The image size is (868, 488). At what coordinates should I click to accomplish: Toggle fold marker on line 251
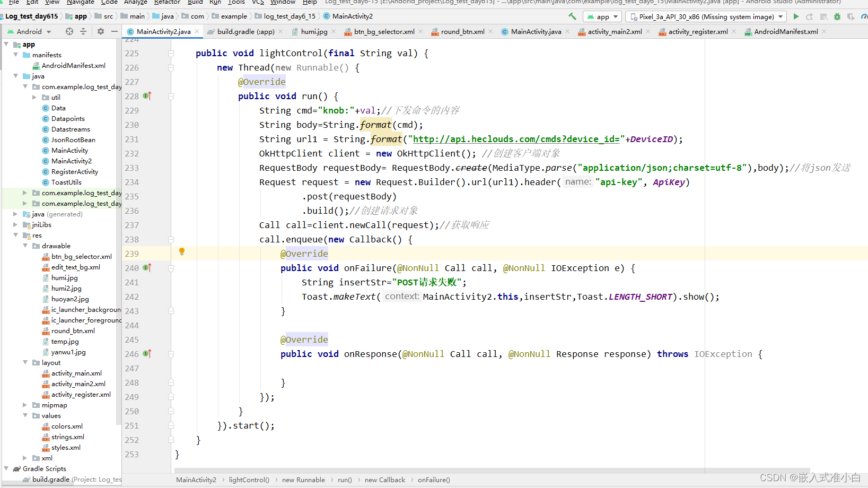point(171,425)
